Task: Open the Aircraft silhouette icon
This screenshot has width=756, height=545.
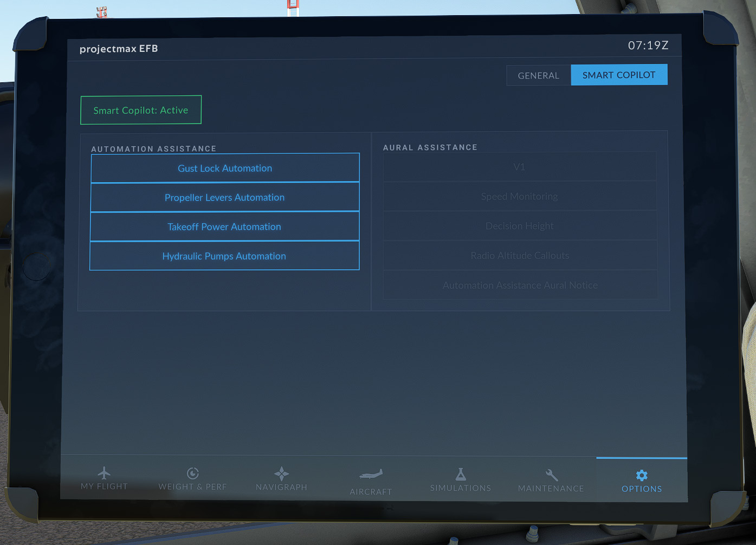Action: (371, 475)
